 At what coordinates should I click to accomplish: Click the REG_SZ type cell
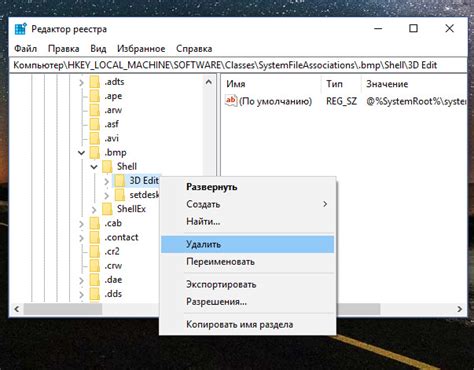point(341,101)
